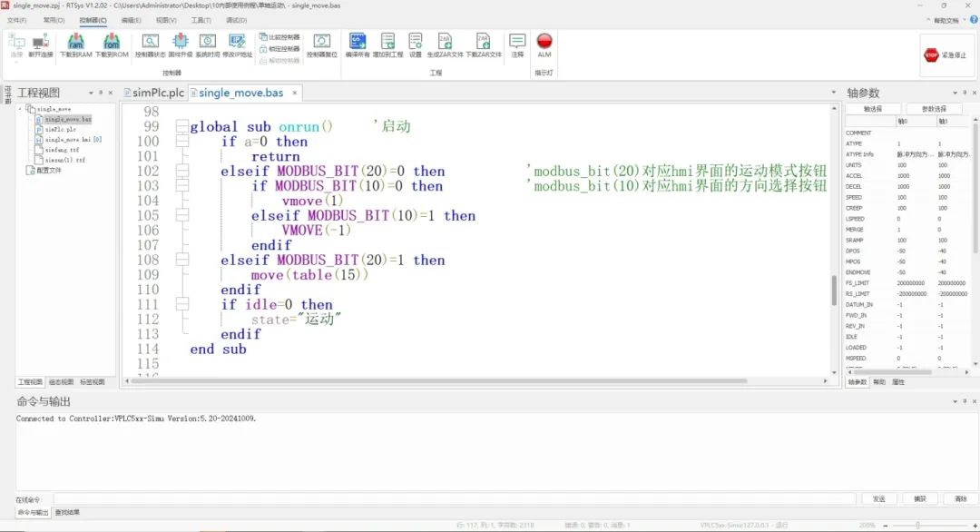This screenshot has width=980, height=532.
Task: Switch to the simPlc.plc editor tab
Action: click(x=153, y=93)
